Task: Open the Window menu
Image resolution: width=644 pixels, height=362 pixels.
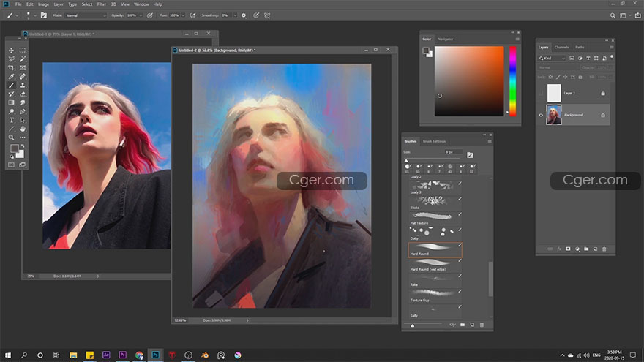Action: pos(141,4)
